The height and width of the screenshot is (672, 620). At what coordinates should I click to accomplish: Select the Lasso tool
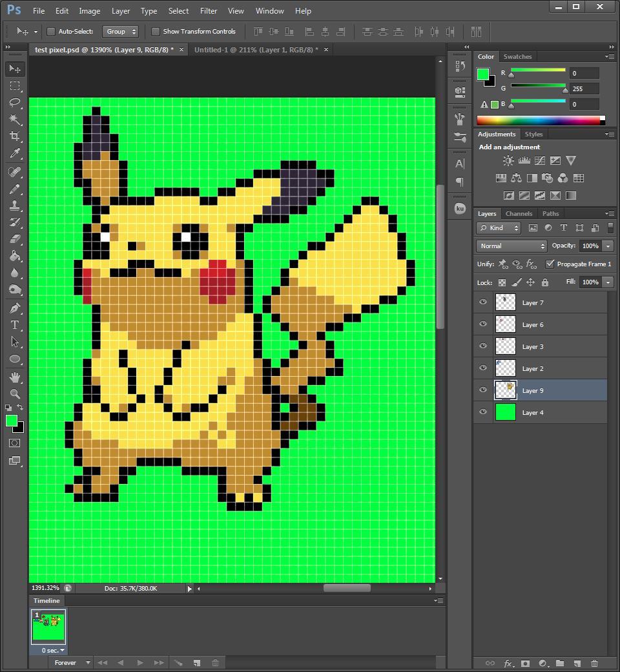[x=15, y=103]
